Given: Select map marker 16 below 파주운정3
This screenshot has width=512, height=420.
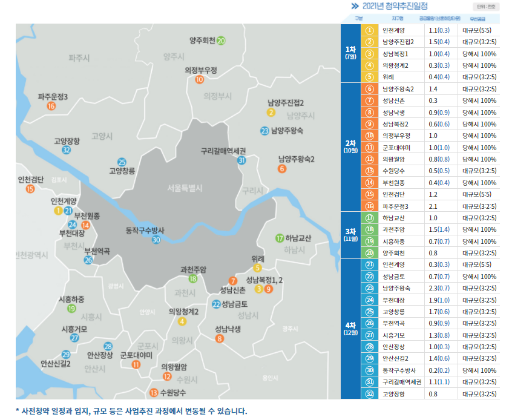Looking at the screenshot, I should (x=51, y=106).
